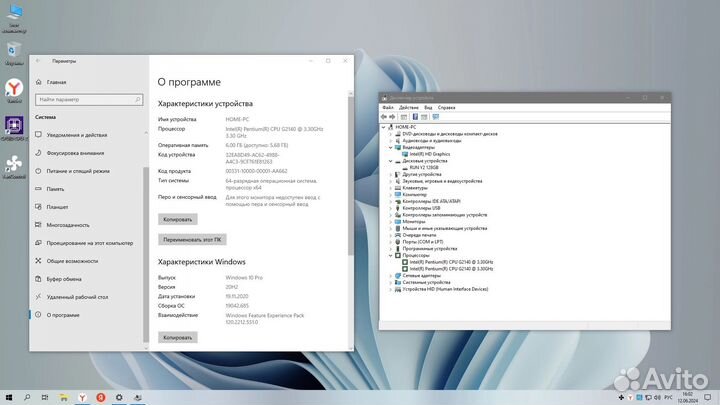This screenshot has height=405, width=720.
Task: Open Планшет settings page
Action: point(51,207)
